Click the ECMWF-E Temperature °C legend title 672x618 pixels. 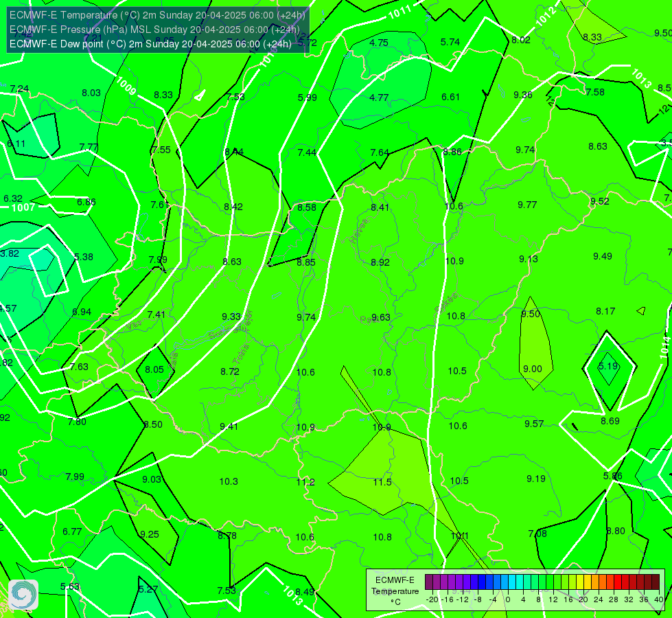(x=395, y=591)
